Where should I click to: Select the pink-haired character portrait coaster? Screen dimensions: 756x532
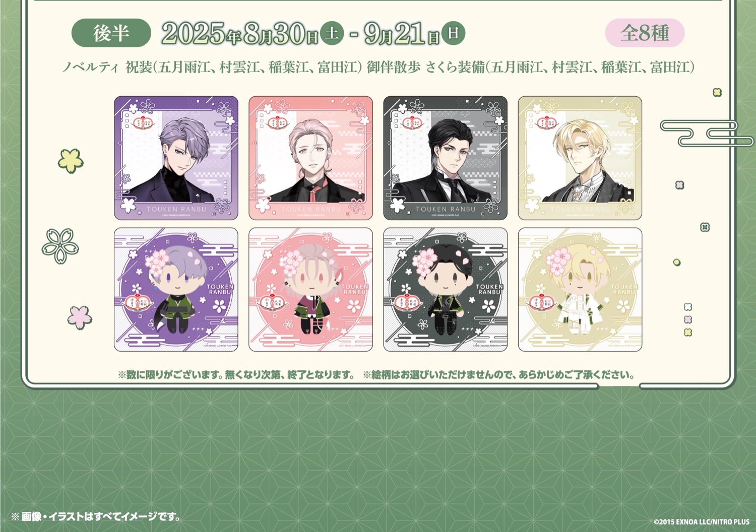pos(310,158)
